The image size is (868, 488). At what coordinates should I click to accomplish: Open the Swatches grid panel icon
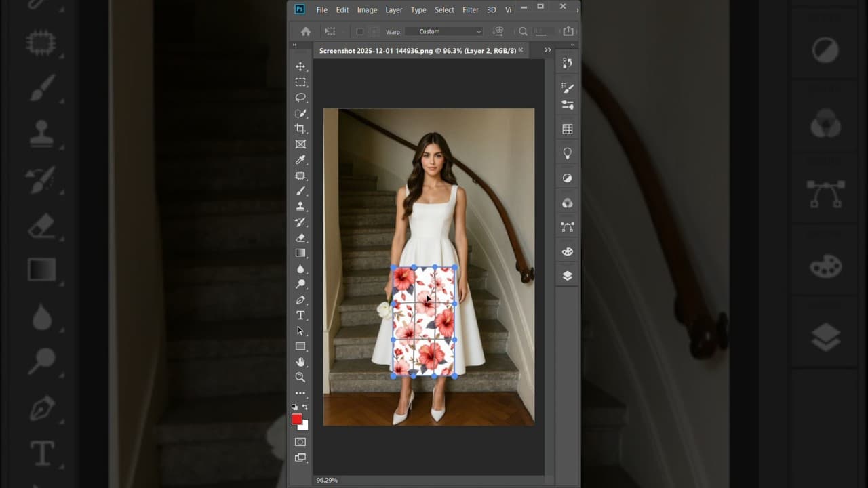click(x=568, y=129)
